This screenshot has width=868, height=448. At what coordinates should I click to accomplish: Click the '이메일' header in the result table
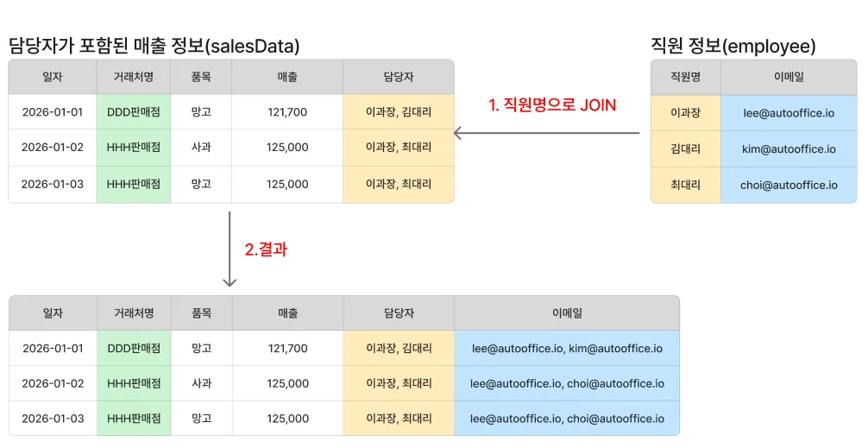tap(566, 313)
